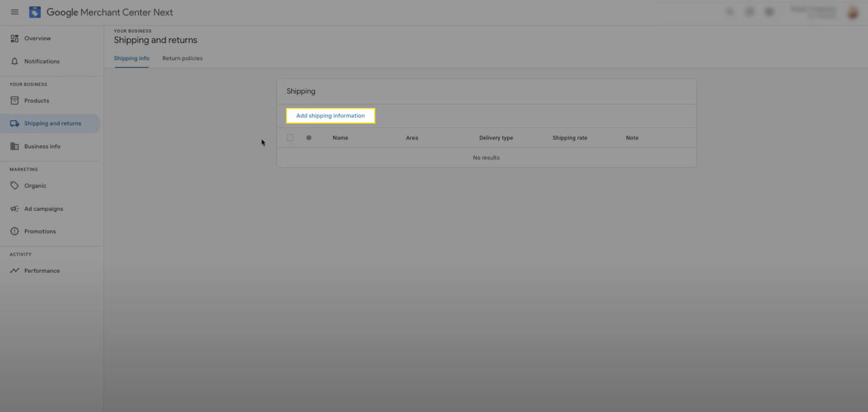The height and width of the screenshot is (412, 868).
Task: Open Promotions page
Action: [x=40, y=231]
